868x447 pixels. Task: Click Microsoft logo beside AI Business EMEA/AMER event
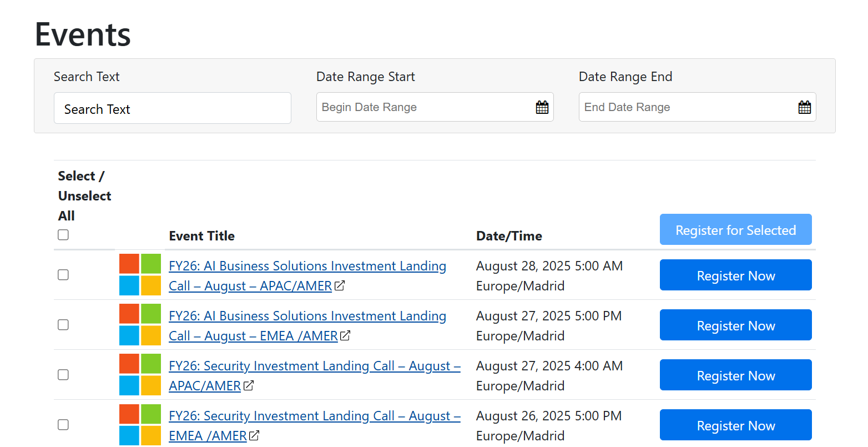140,324
